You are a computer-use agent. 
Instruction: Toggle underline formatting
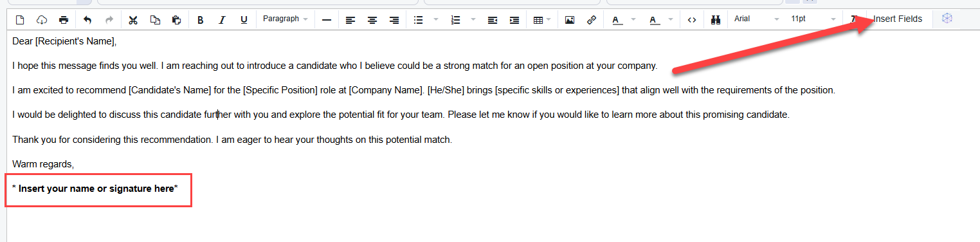(x=244, y=20)
